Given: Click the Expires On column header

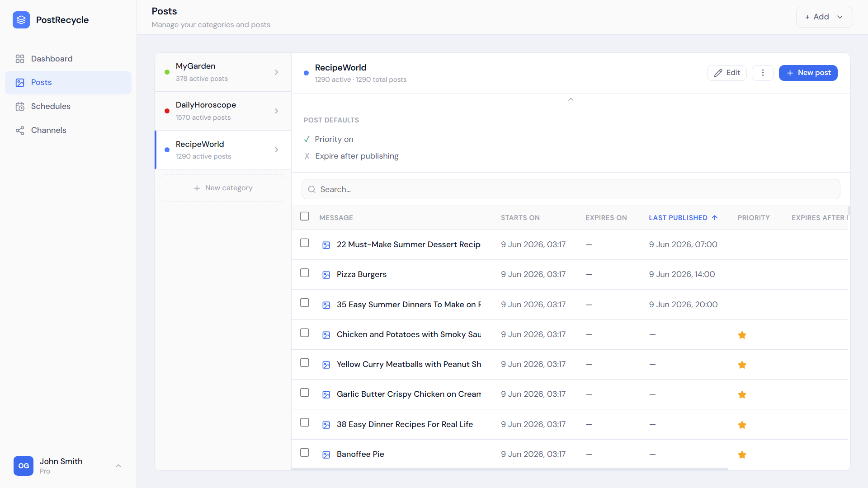Looking at the screenshot, I should (606, 218).
